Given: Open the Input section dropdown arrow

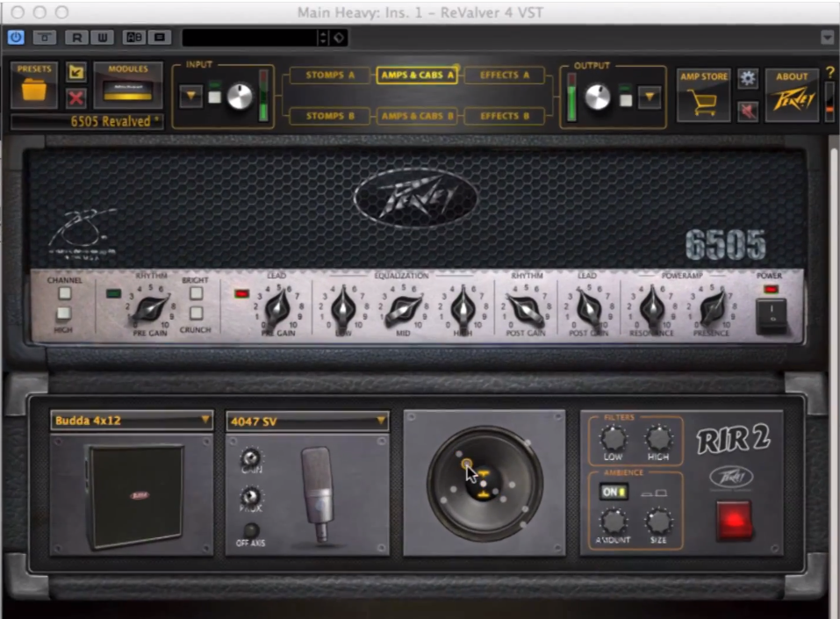Looking at the screenshot, I should tap(190, 97).
